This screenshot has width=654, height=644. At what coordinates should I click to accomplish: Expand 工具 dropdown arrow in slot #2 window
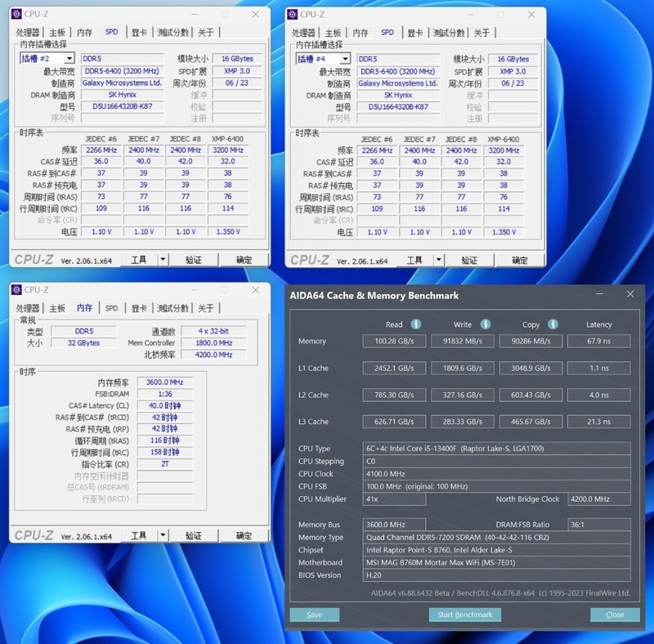[x=163, y=260]
